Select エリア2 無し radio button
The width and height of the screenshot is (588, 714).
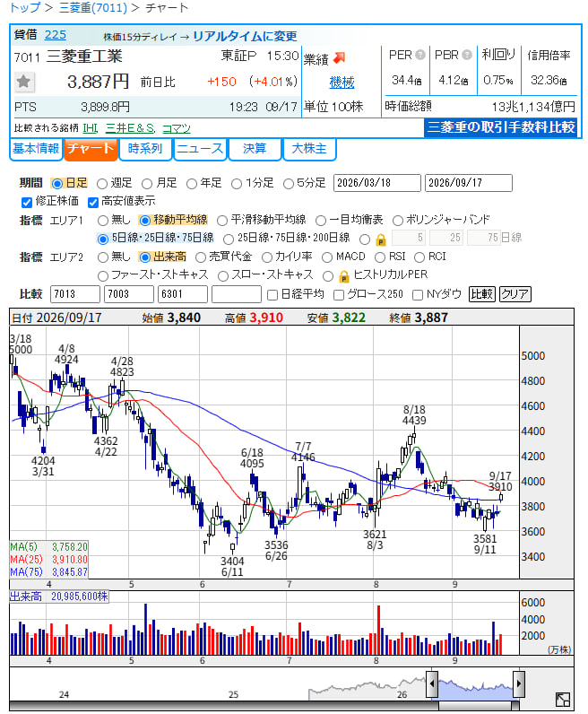tap(103, 257)
